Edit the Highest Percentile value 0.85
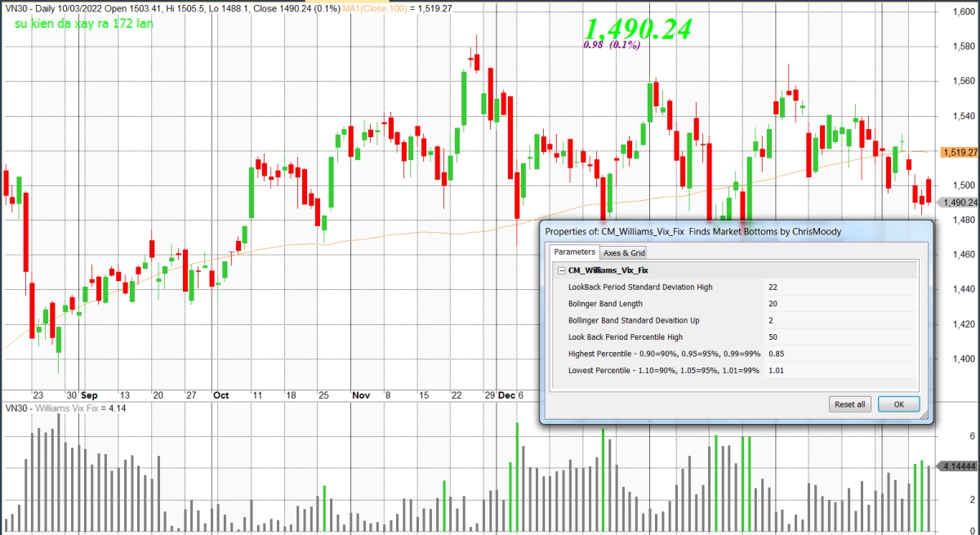This screenshot has height=535, width=980. (840, 354)
